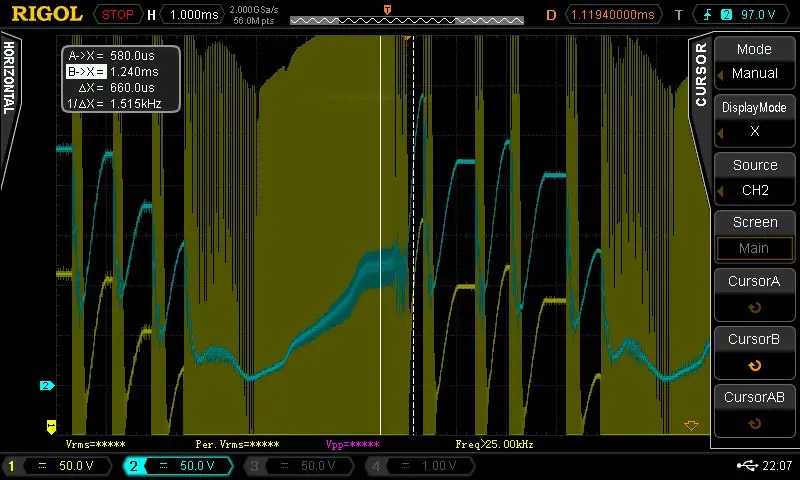800x480 pixels.
Task: Select the D 1.11940000ms delay readout
Action: (x=605, y=15)
